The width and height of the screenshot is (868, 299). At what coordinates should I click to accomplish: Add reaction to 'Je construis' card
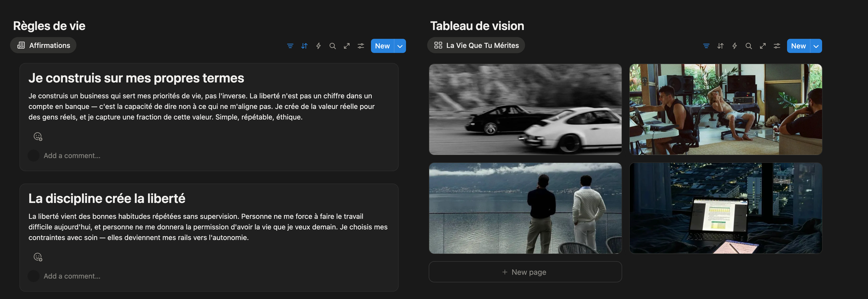coord(38,136)
